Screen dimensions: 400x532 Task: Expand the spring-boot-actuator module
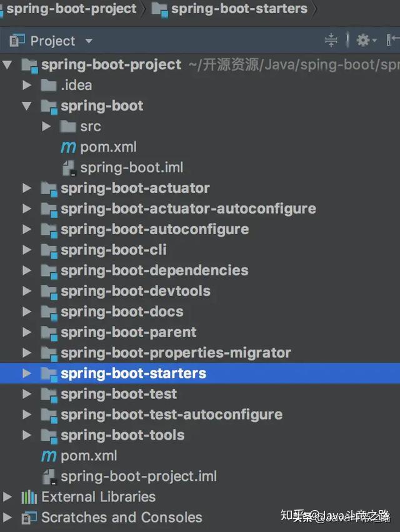click(27, 189)
